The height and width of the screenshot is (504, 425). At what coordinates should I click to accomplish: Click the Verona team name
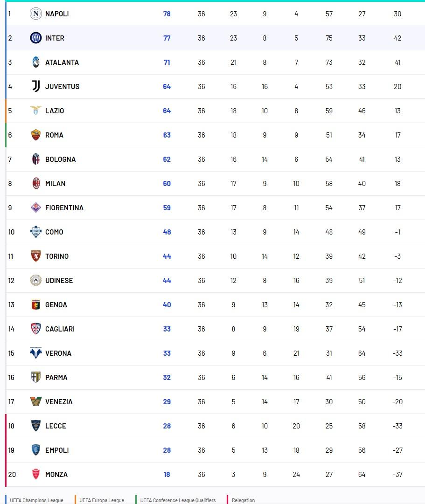tap(58, 353)
